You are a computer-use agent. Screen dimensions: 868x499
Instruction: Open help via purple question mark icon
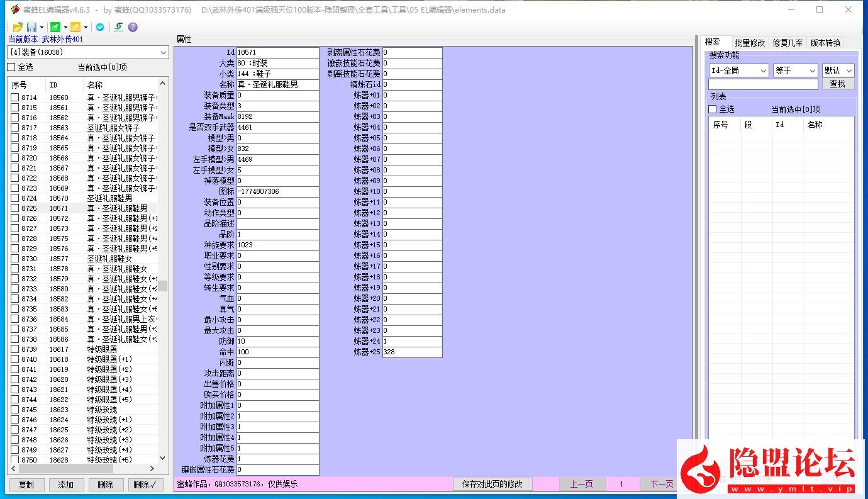(x=133, y=27)
